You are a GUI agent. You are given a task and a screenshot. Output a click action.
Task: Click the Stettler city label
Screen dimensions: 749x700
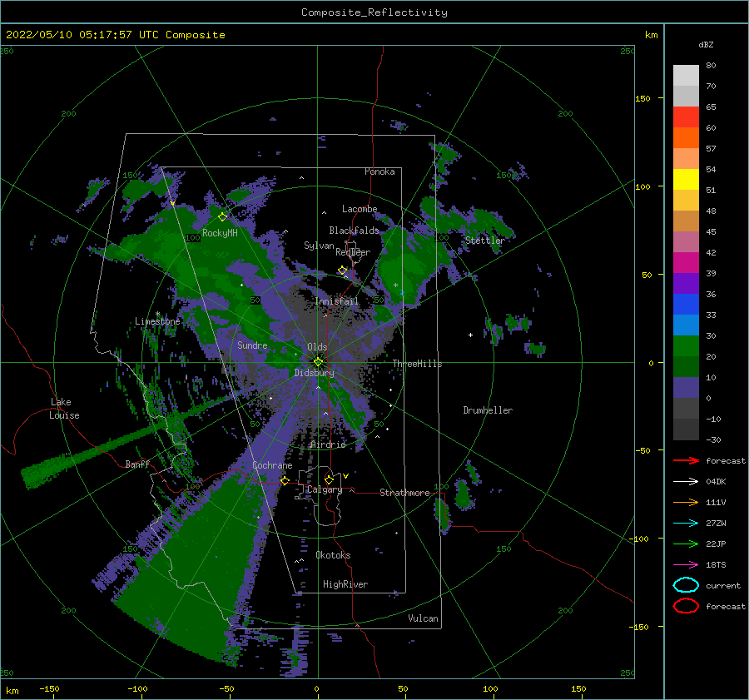pos(485,241)
